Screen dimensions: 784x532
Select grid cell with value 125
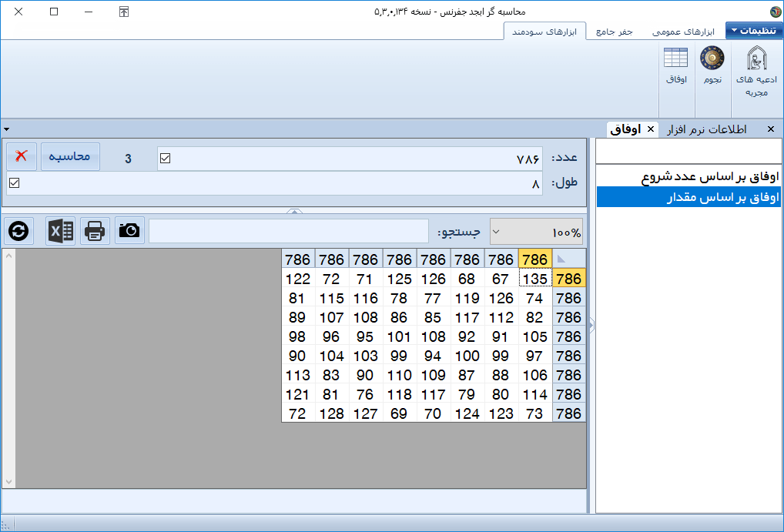(400, 279)
